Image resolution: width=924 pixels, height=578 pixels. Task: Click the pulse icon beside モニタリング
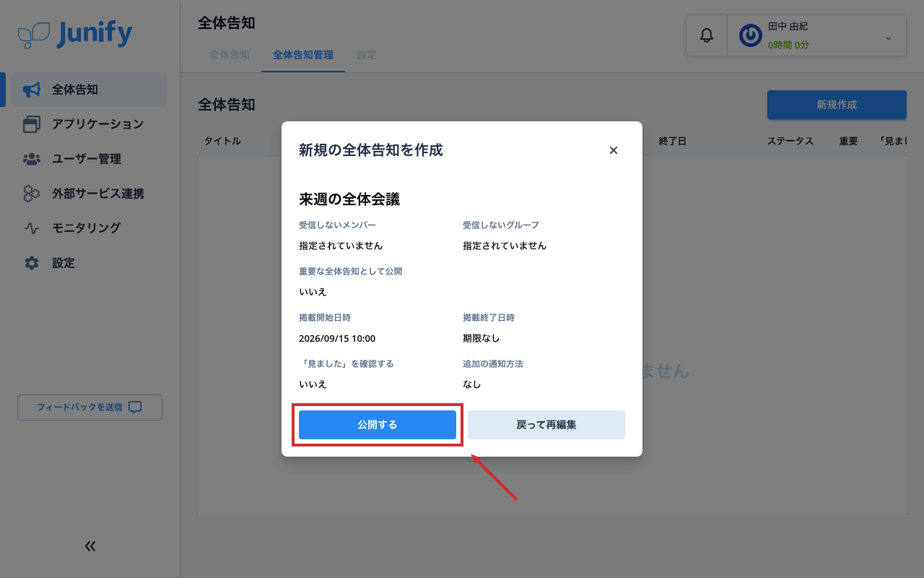31,228
